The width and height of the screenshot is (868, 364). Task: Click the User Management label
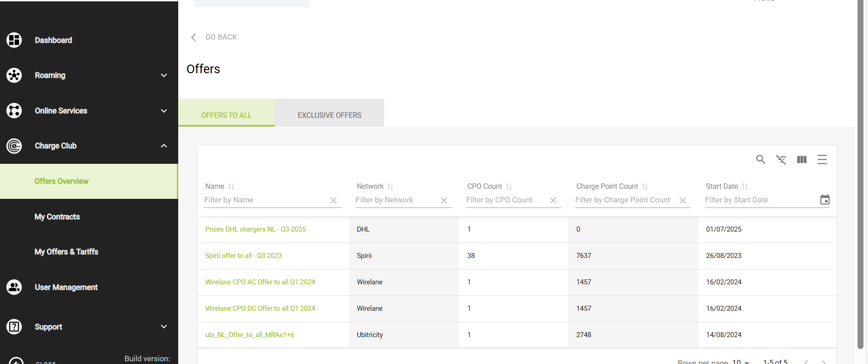pyautogui.click(x=66, y=287)
